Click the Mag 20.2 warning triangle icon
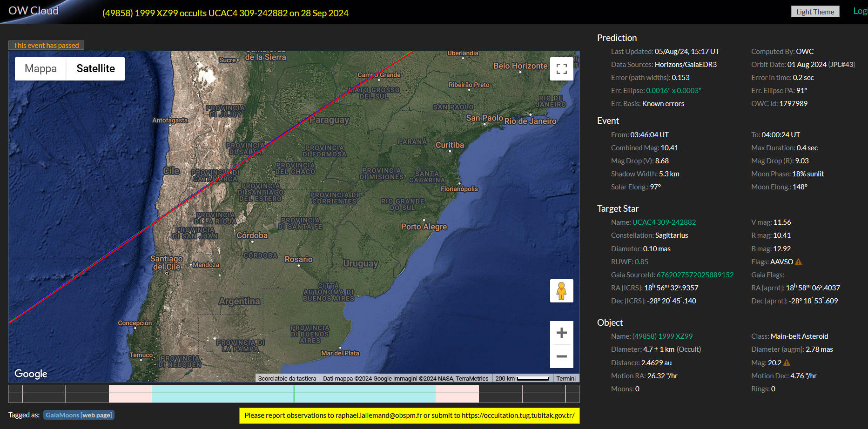Viewport: 868px width, 429px height. [787, 362]
